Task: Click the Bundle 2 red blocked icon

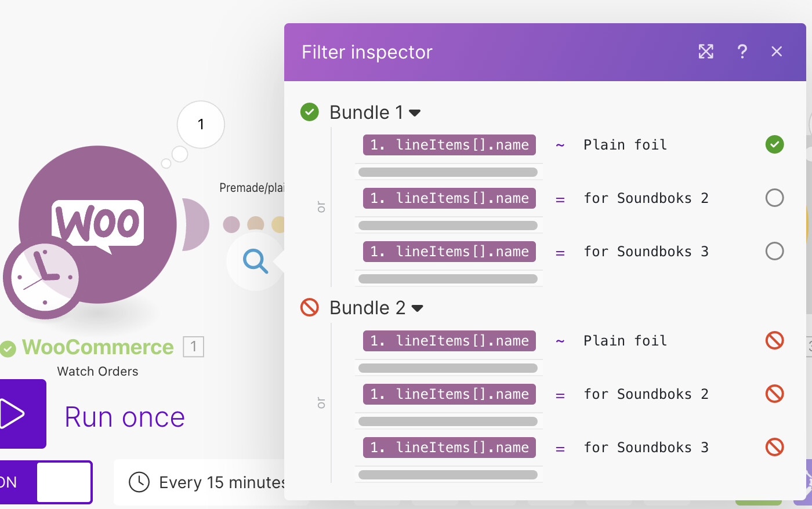Action: pos(310,307)
